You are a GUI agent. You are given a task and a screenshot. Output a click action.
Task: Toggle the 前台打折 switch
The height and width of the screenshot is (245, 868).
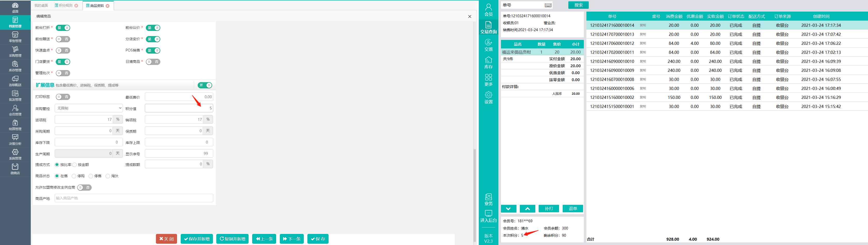click(x=63, y=28)
